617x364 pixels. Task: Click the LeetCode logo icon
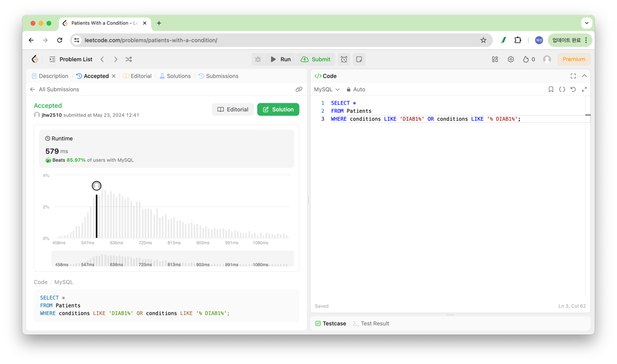pos(35,59)
